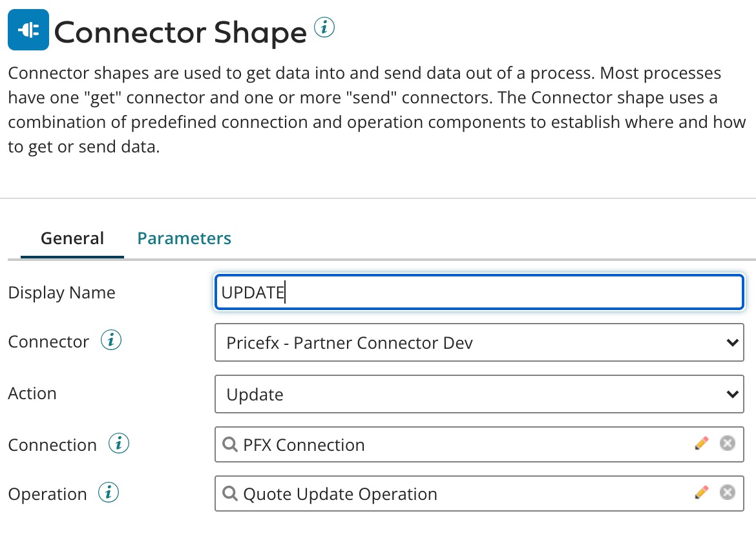This screenshot has width=756, height=540.
Task: Click the search magnifier in Connection field
Action: (229, 444)
